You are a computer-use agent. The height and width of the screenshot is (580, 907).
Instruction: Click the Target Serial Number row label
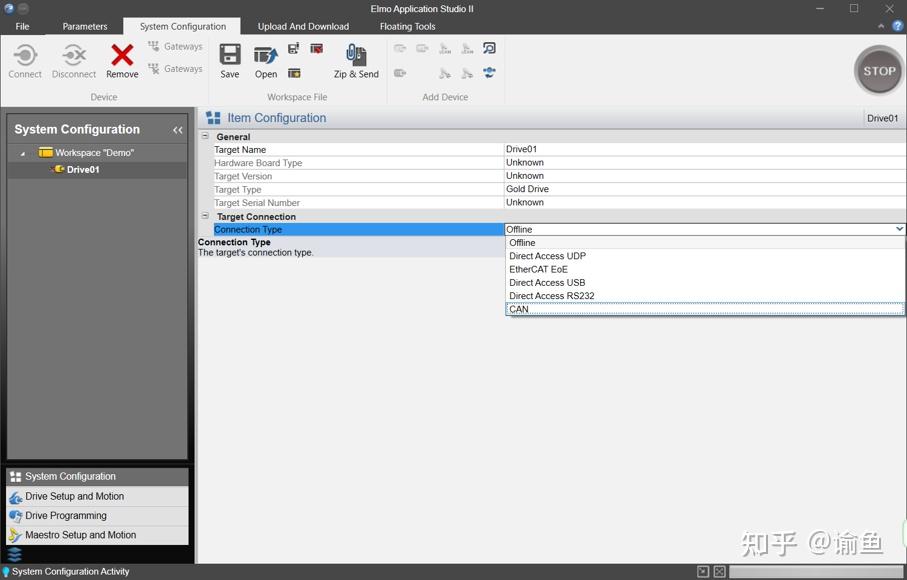(x=257, y=203)
